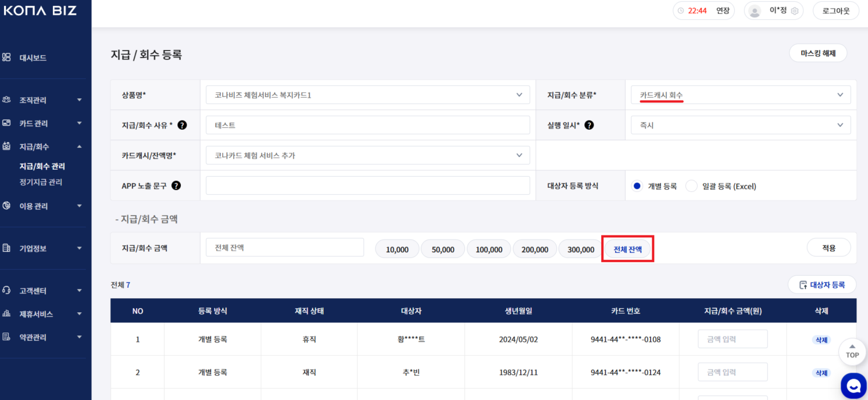The height and width of the screenshot is (400, 868).
Task: Click 연장 to extend session
Action: 723,10
